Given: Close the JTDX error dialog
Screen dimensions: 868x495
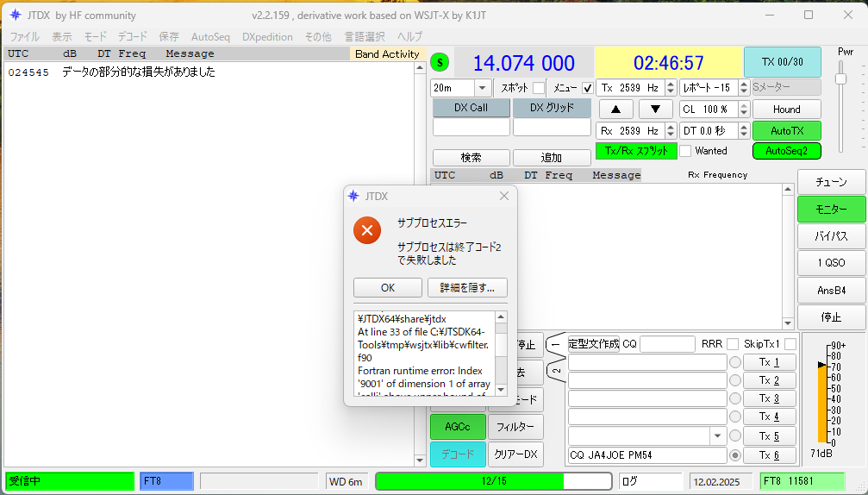Looking at the screenshot, I should 503,196.
